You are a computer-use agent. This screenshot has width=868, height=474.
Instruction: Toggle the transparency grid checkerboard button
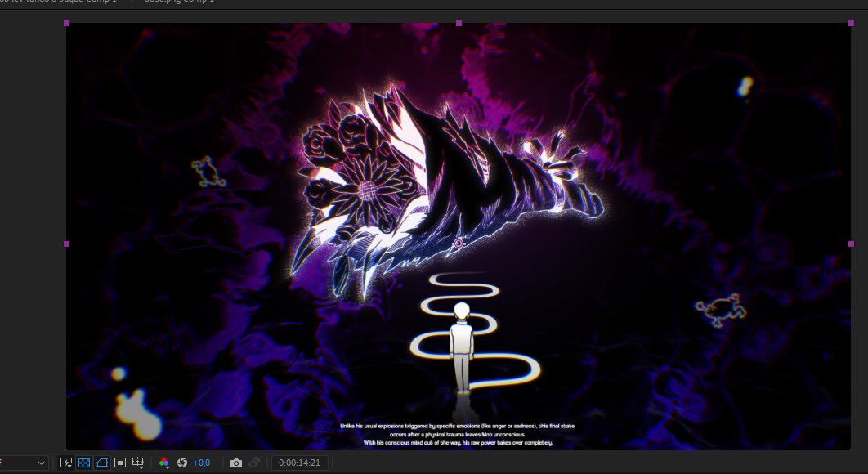pyautogui.click(x=84, y=463)
